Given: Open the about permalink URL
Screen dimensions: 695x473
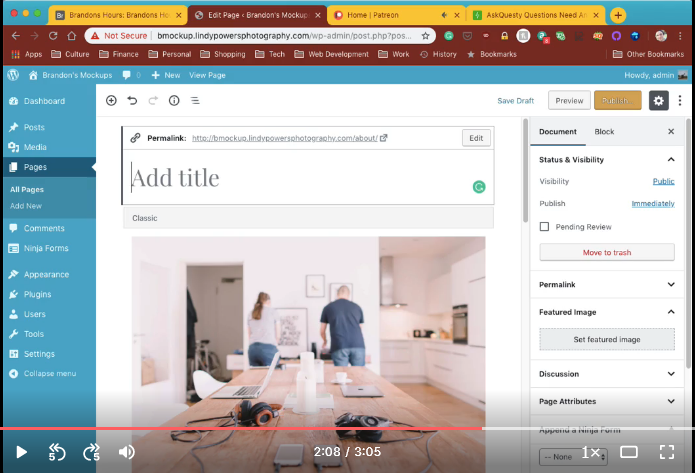Looking at the screenshot, I should (285, 138).
